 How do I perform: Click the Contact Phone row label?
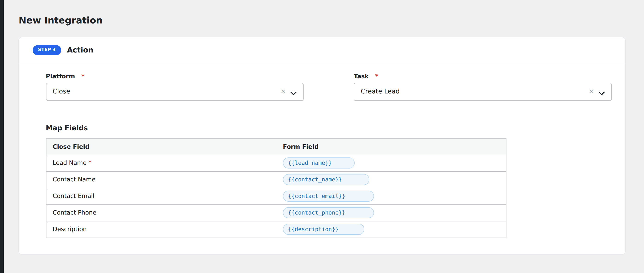(x=74, y=212)
